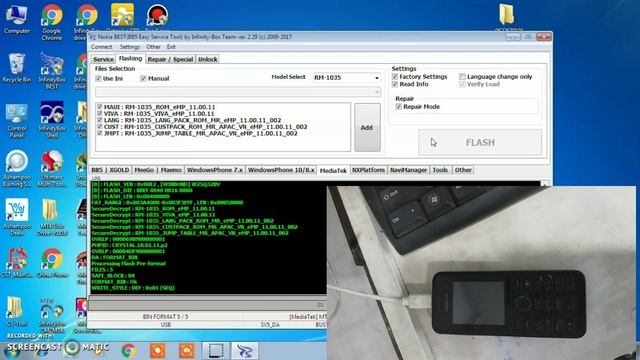Toggle the Read Info checkbox
This screenshot has height=360, width=640.
click(x=395, y=84)
